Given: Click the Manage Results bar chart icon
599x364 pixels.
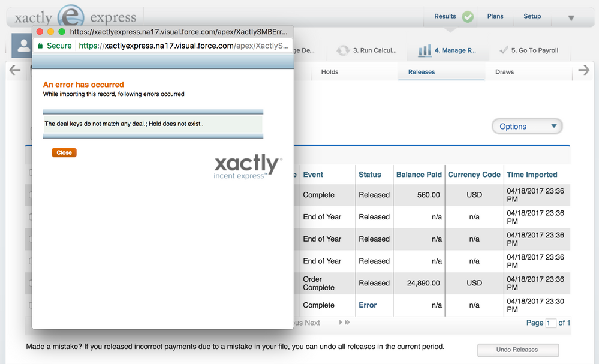Looking at the screenshot, I should coord(425,50).
